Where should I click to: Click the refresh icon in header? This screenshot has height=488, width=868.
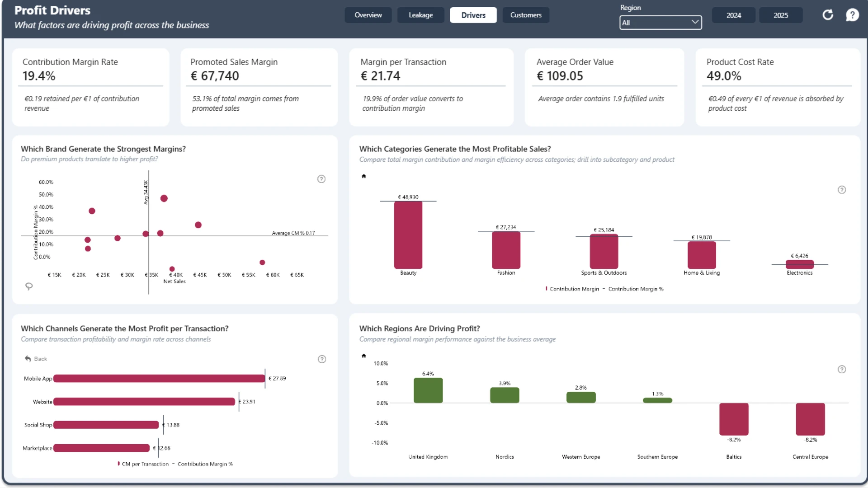[827, 15]
